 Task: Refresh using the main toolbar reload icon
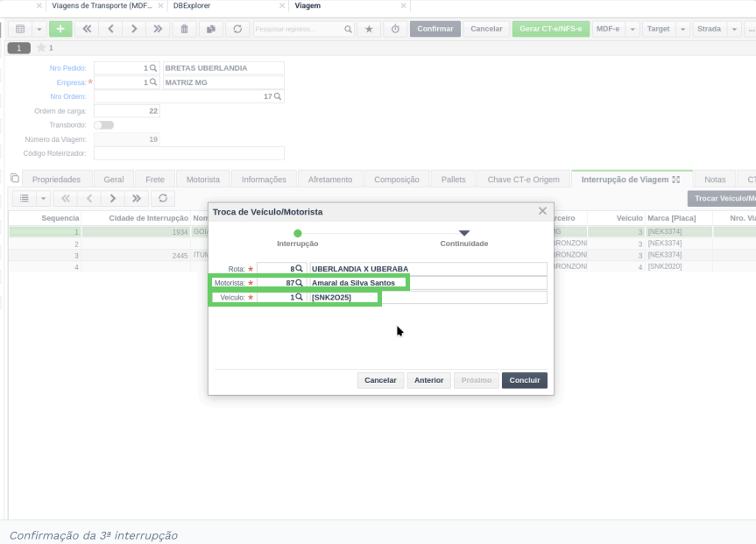pyautogui.click(x=237, y=29)
